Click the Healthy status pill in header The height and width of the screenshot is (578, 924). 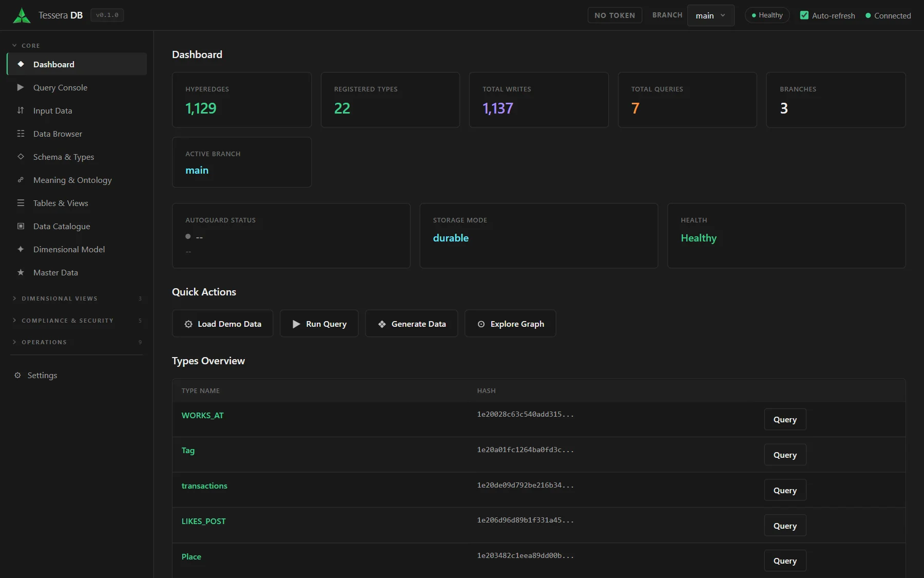tap(767, 15)
